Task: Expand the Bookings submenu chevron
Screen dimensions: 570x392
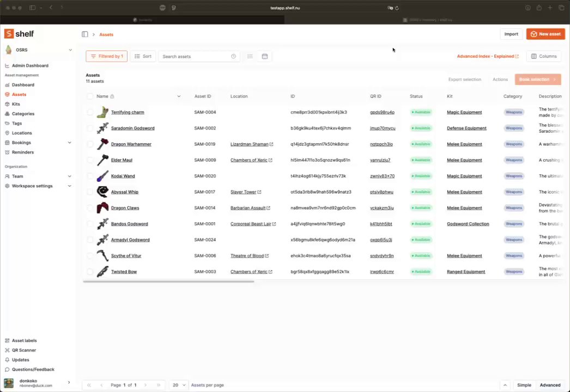Action: point(69,143)
